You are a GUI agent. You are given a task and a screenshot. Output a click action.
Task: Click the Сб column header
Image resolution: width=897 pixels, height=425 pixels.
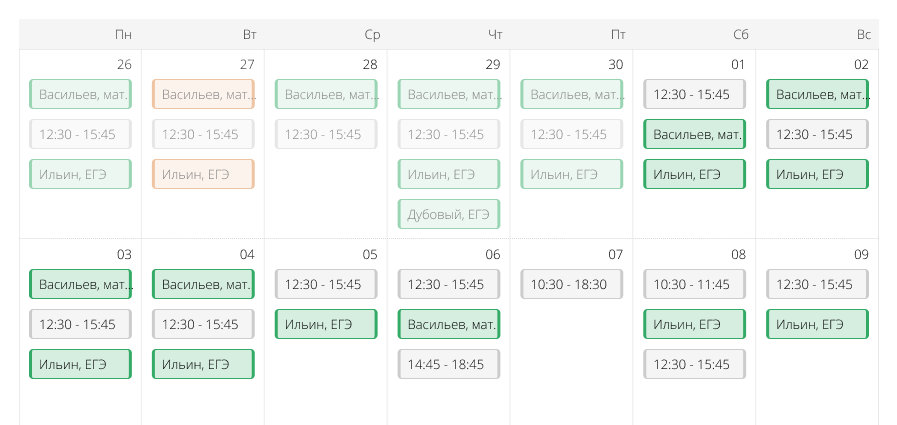click(740, 35)
